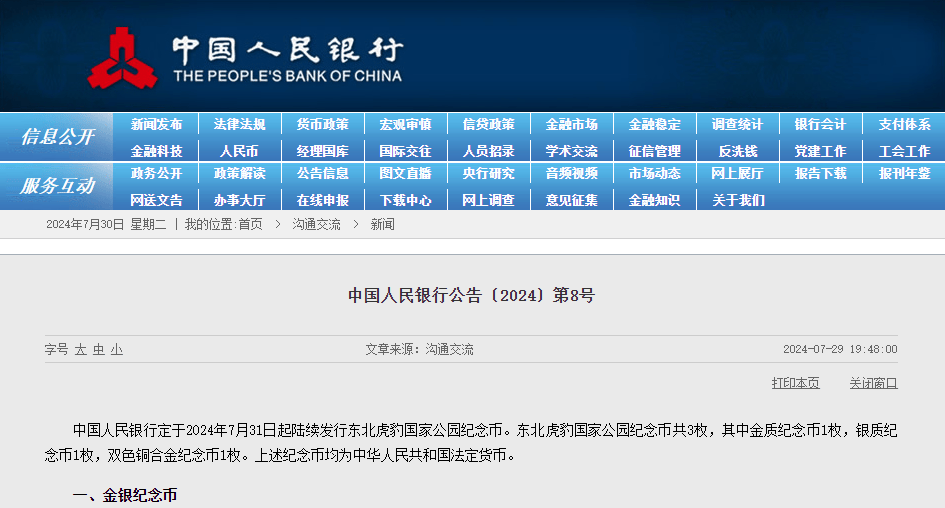Select 经理国库 in navigation
This screenshot has width=945, height=508.
pos(322,151)
